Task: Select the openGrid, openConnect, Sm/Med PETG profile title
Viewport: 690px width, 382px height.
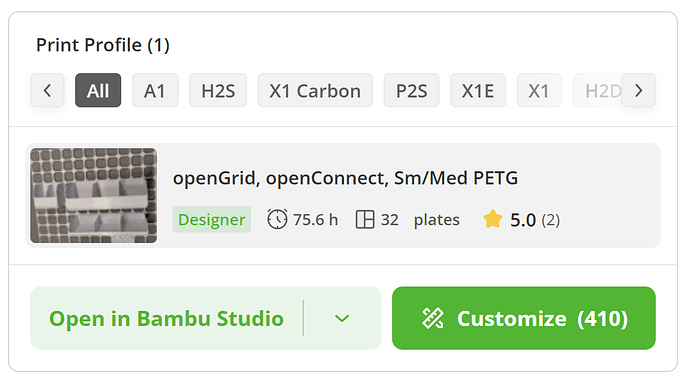Action: pyautogui.click(x=345, y=178)
